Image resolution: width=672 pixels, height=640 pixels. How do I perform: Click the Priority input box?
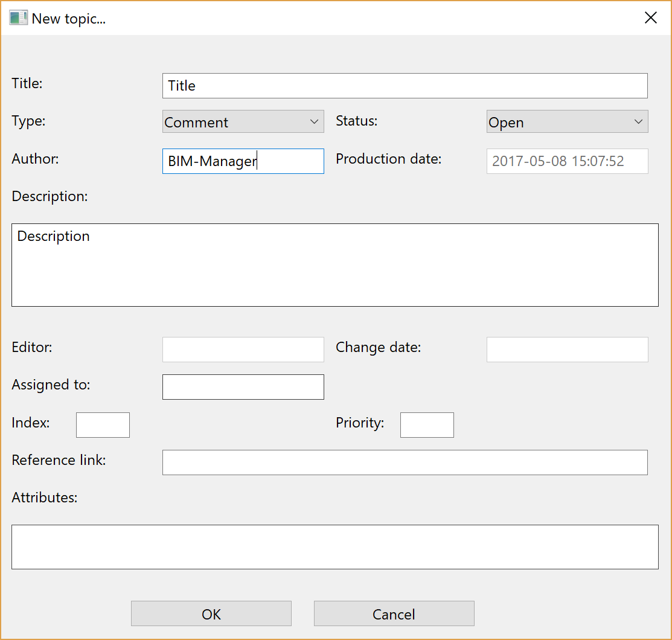(x=426, y=424)
